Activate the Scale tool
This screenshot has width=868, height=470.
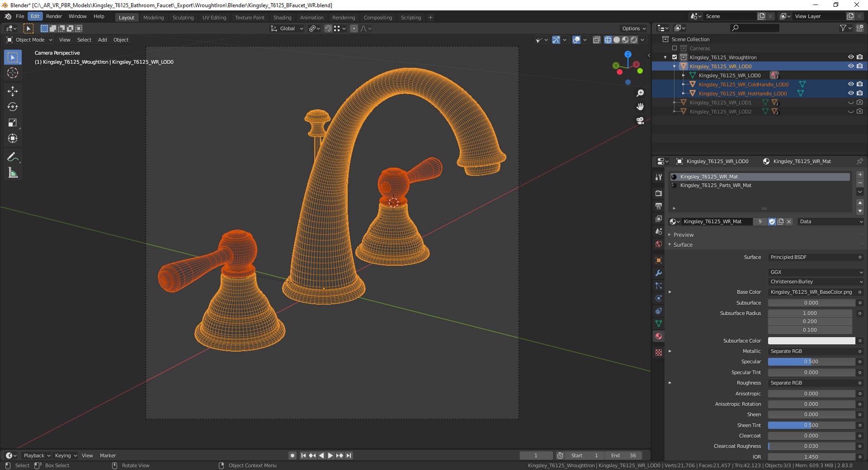[x=13, y=123]
